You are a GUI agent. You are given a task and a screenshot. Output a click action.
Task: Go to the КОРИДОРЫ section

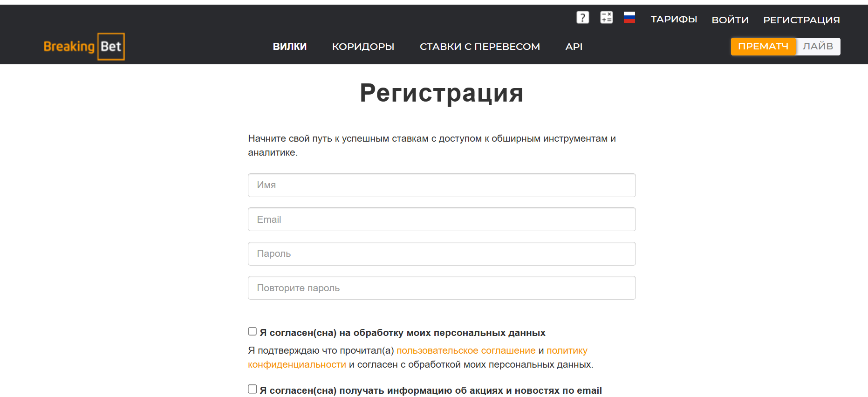[363, 47]
